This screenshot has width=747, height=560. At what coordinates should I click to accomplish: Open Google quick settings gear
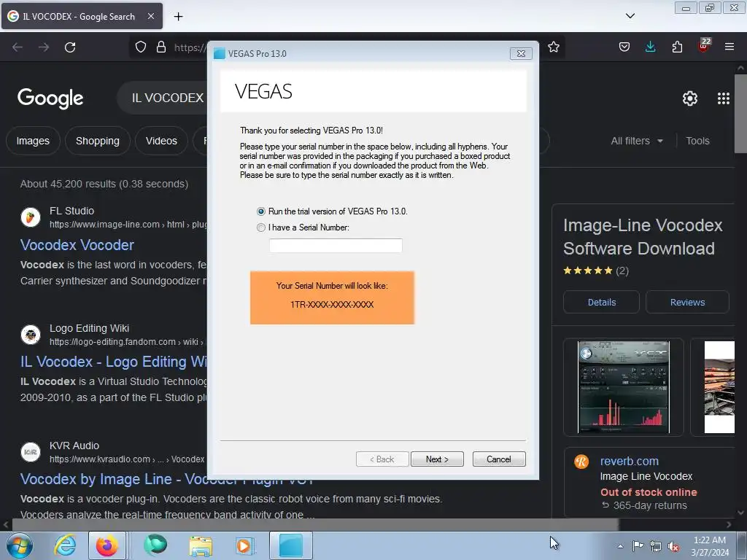click(690, 98)
